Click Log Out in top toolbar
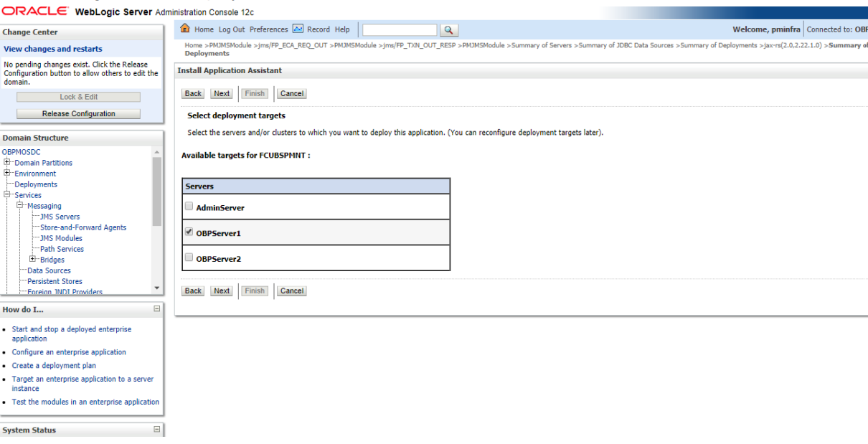 [x=232, y=29]
